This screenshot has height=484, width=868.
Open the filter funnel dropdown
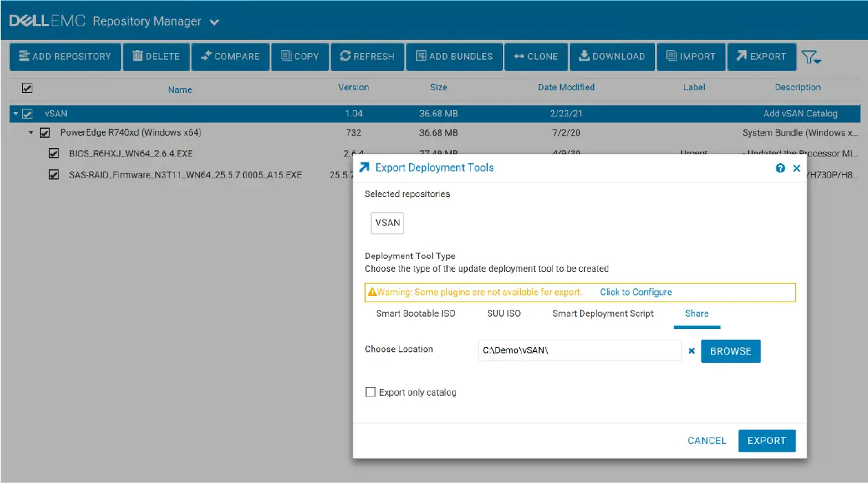click(x=812, y=59)
